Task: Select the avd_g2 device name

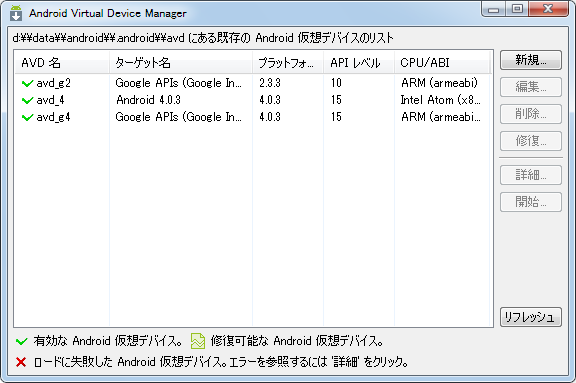Action: pos(53,83)
